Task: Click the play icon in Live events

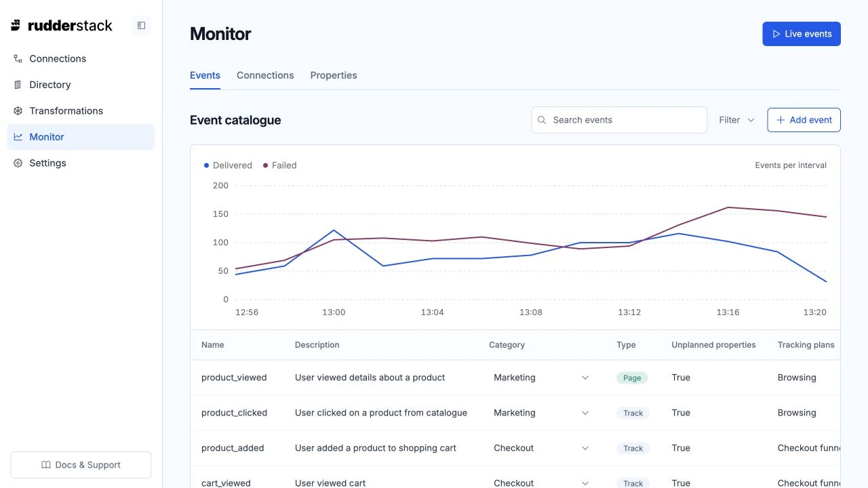Action: (x=776, y=34)
